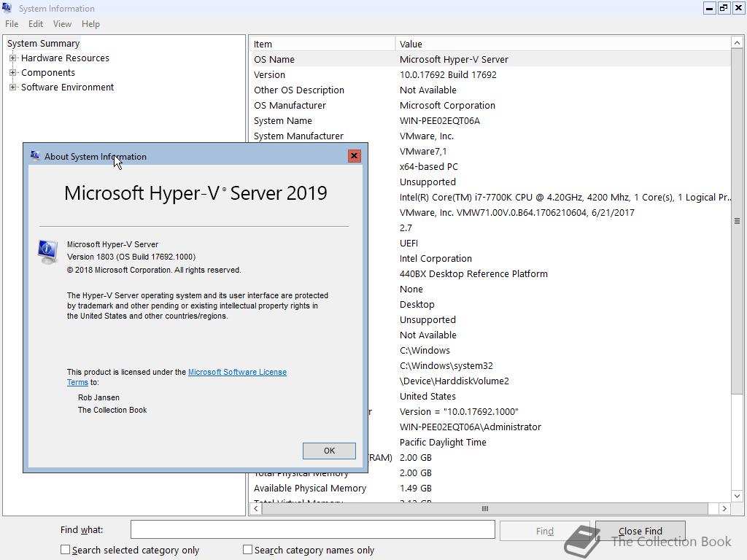Click the disabled Find button
747x560 pixels.
click(x=544, y=531)
